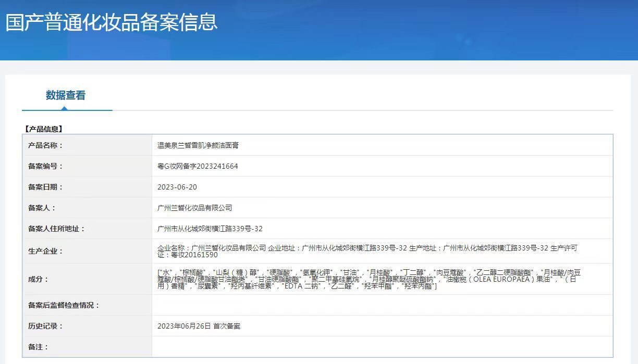The image size is (638, 364).
Task: Open the 数据查看 tab
Action: tap(66, 95)
